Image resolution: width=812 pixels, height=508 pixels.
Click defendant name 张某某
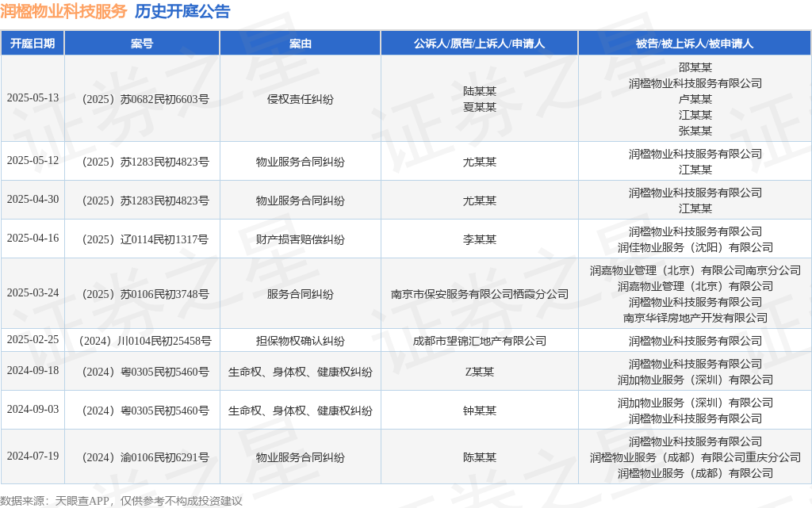tap(695, 131)
